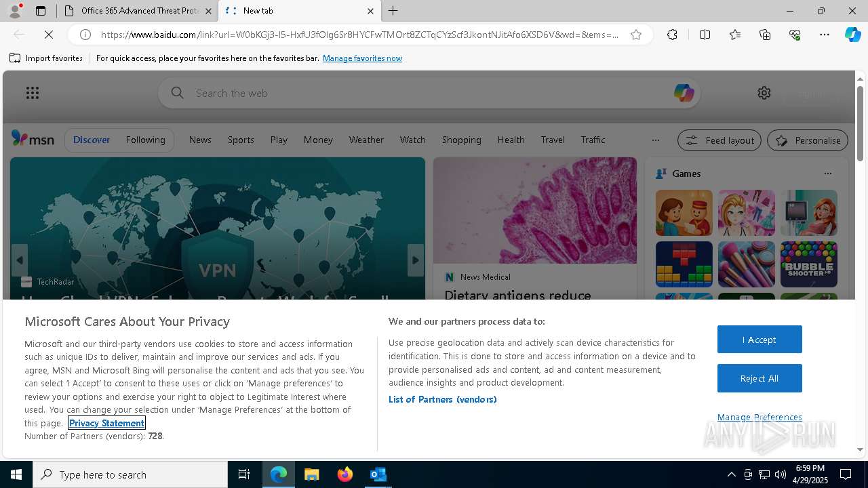Open the Edge profile icon
This screenshot has width=868, height=488.
14,11
